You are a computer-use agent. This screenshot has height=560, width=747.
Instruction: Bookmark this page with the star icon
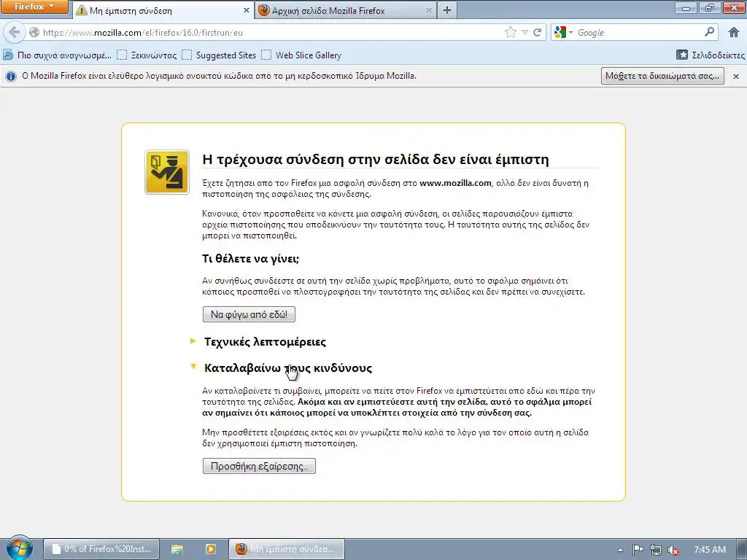510,32
